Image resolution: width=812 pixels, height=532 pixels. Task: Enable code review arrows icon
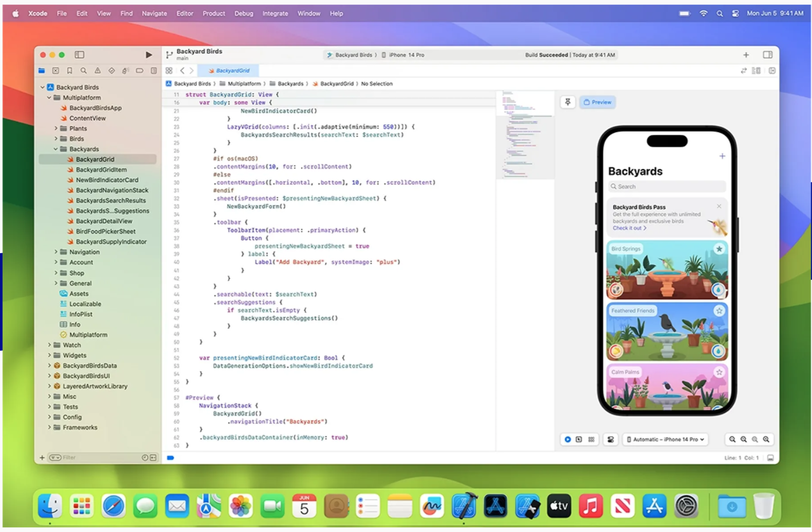(743, 71)
